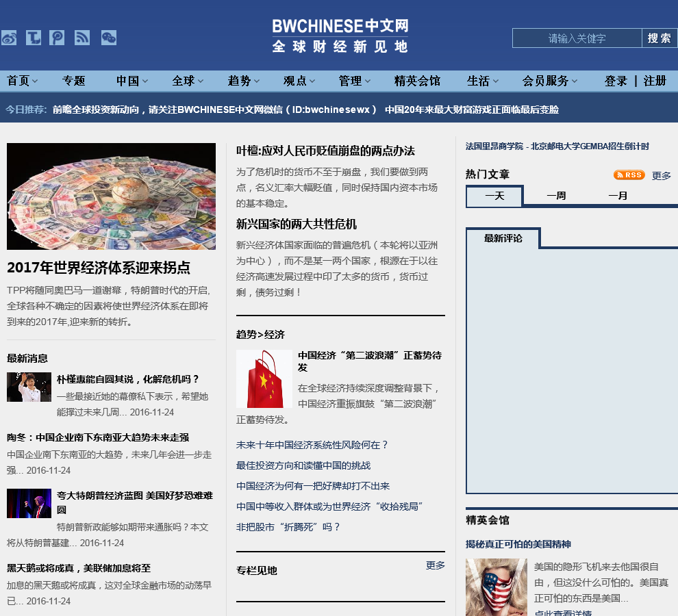Open 未来十年中国经济系统性风险何在？ link

[x=312, y=445]
